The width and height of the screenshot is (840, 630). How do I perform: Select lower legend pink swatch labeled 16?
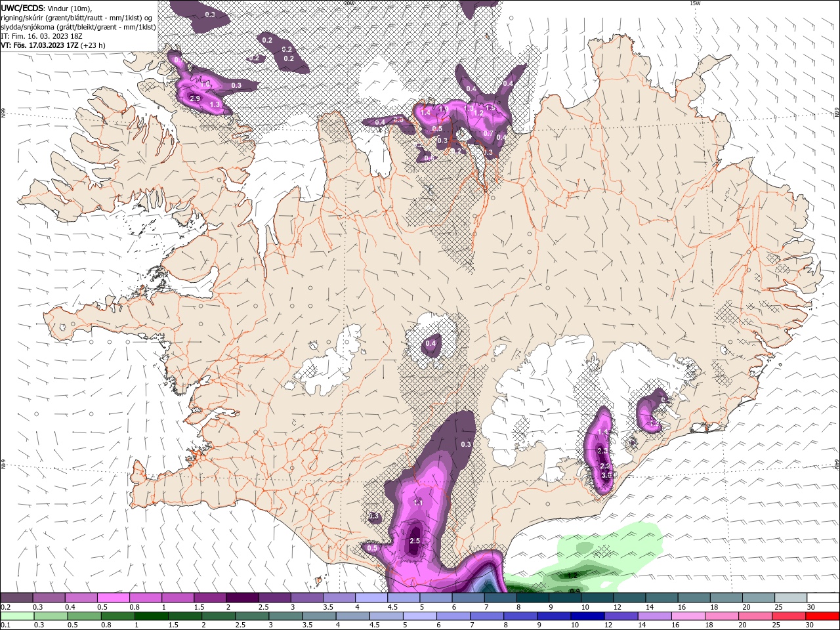(x=688, y=616)
